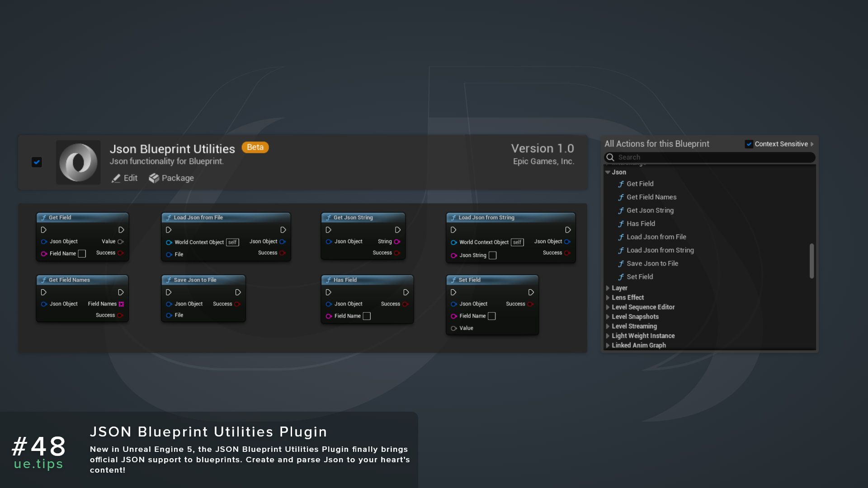
Task: Uncheck the plugin enabled checkbox
Action: tap(37, 162)
